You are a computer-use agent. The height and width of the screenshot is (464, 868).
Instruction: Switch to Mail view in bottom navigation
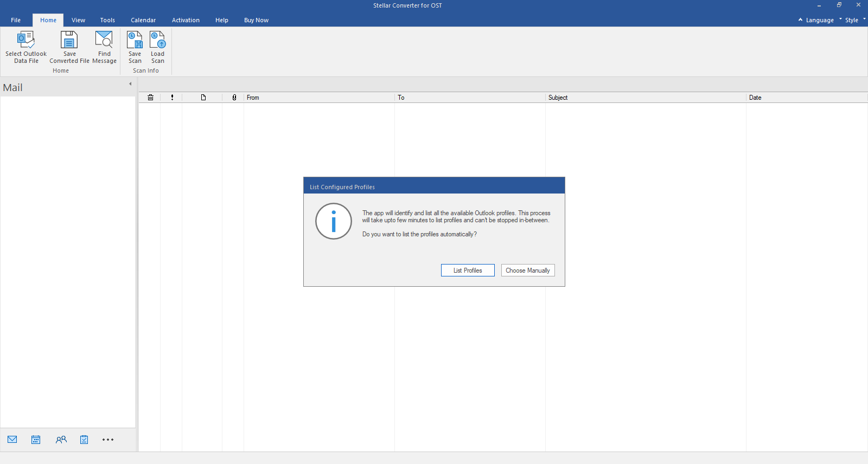click(12, 440)
